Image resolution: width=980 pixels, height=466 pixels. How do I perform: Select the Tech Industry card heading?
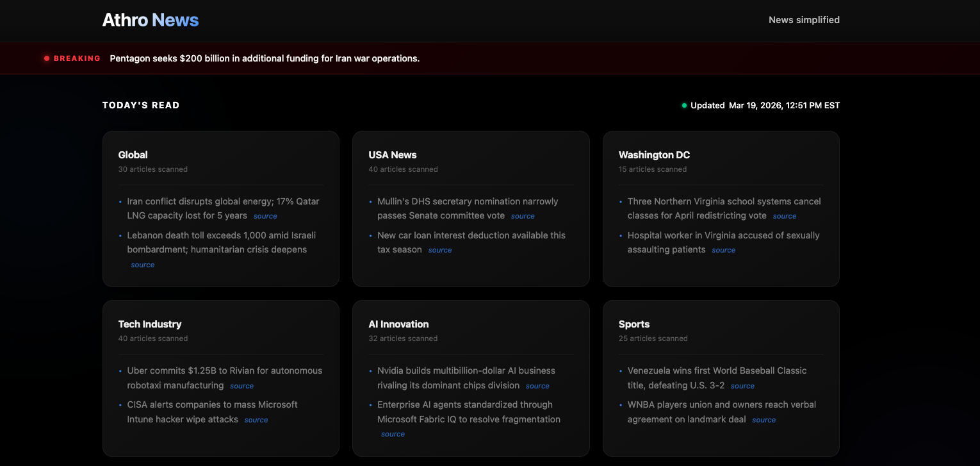pyautogui.click(x=150, y=324)
